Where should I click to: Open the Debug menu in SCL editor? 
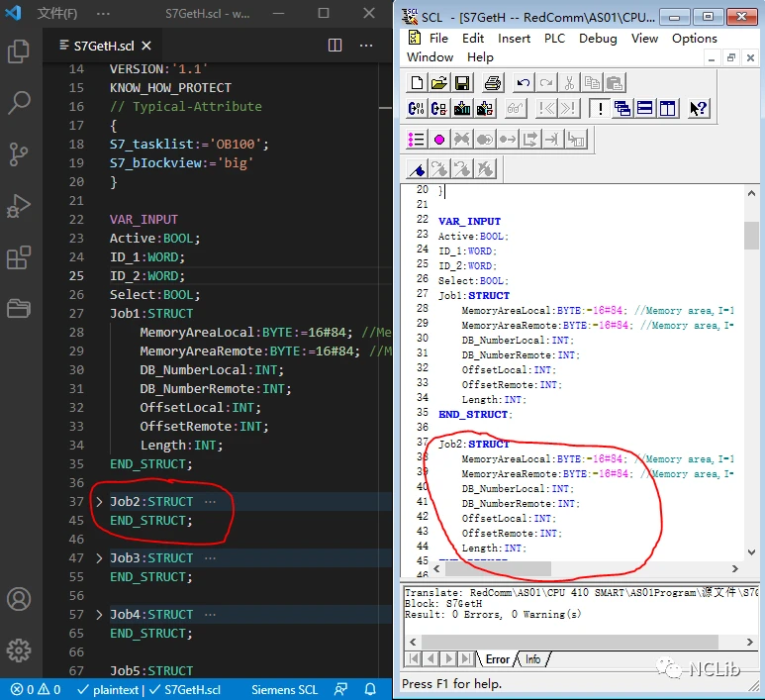[598, 39]
